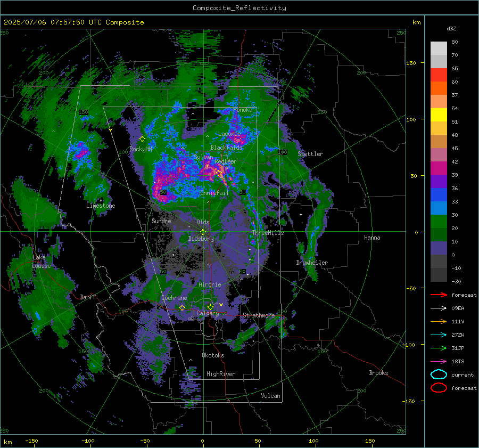Pick the 42 dBZ magenta swatch
This screenshot has width=479, height=448.
439,168
